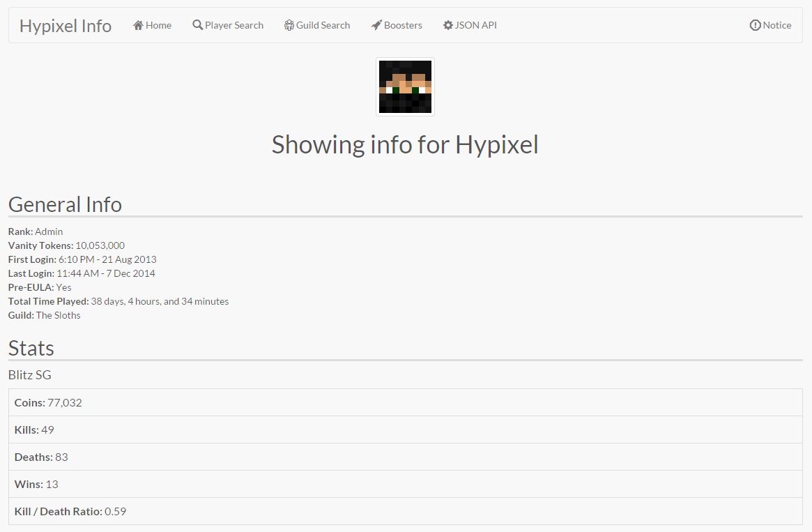This screenshot has width=812, height=532.
Task: Click Hypixel's avatar skin image
Action: [405, 86]
